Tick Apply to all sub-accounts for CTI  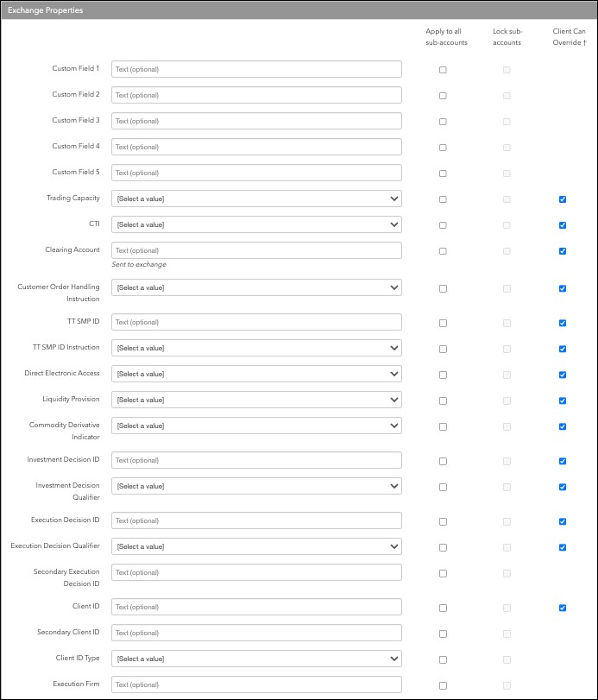coord(443,225)
